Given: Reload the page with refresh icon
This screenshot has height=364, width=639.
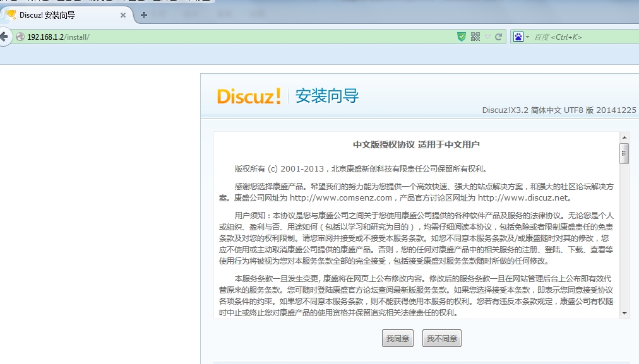Looking at the screenshot, I should tap(498, 37).
